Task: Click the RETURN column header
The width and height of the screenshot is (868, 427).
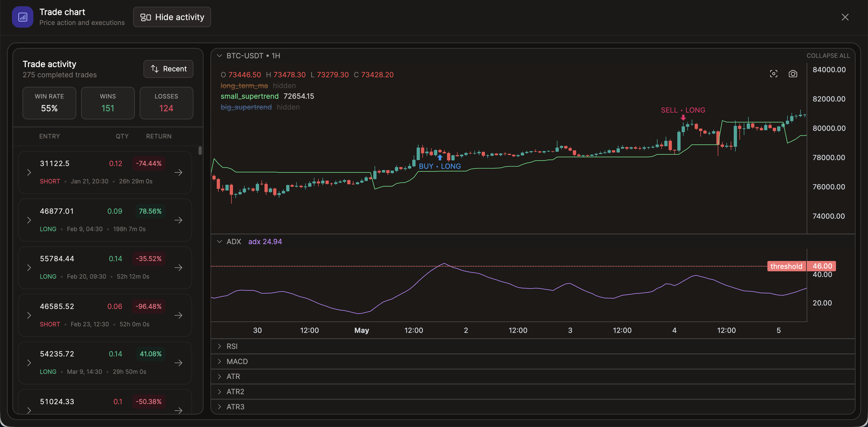Action: click(x=159, y=136)
